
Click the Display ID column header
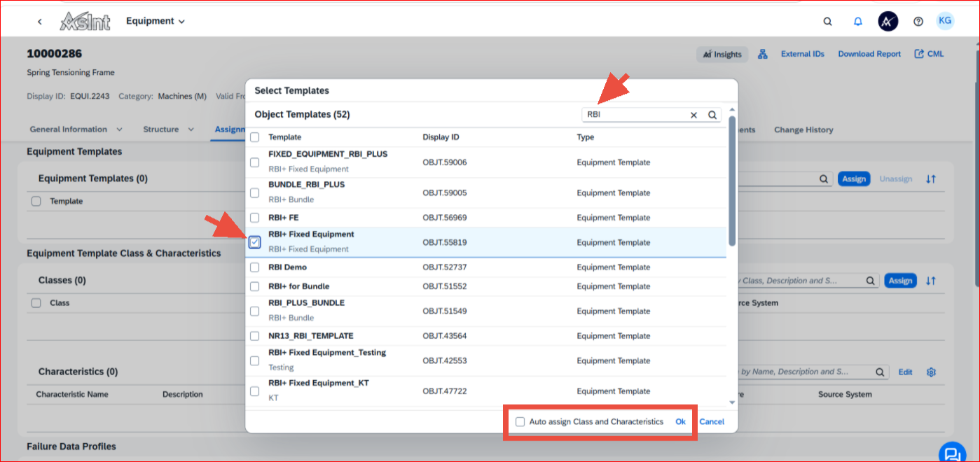tap(441, 137)
